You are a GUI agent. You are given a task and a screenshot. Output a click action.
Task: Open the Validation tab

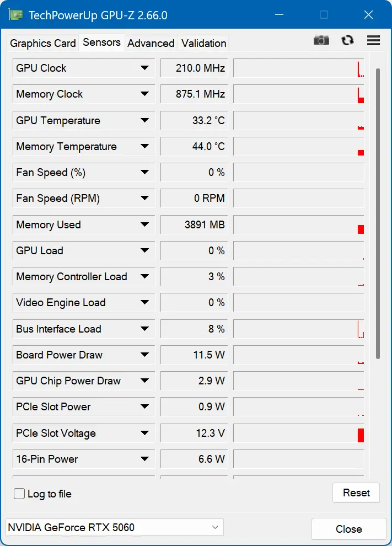point(203,43)
